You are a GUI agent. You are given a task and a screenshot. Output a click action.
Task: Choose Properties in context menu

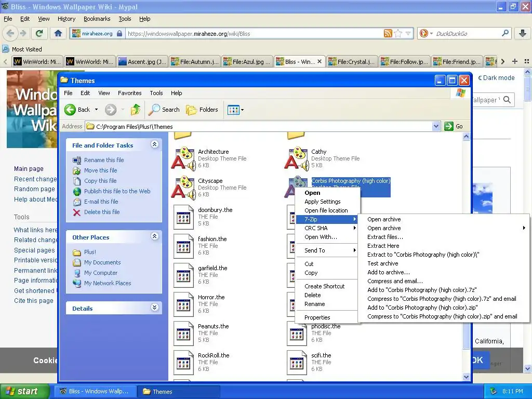click(x=326, y=317)
